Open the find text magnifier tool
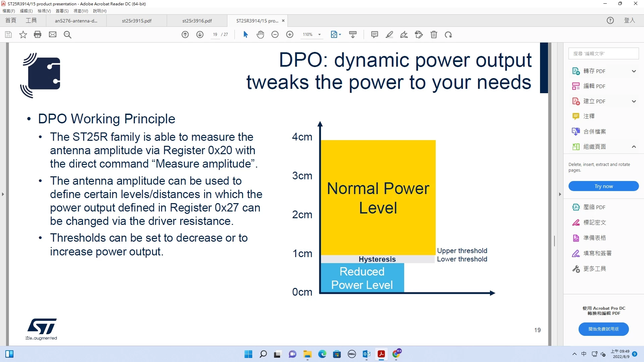This screenshot has height=362, width=644. (x=67, y=35)
